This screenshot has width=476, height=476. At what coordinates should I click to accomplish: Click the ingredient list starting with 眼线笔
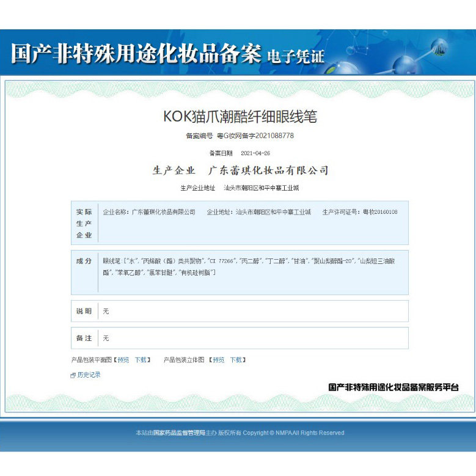click(249, 267)
